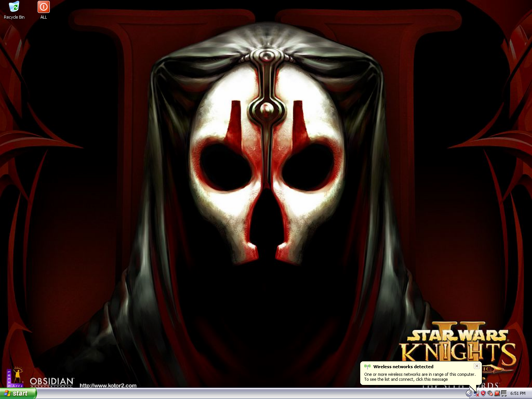Dismiss the Wireless networks detected balloon
Image resolution: width=532 pixels, height=399 pixels.
pyautogui.click(x=477, y=366)
